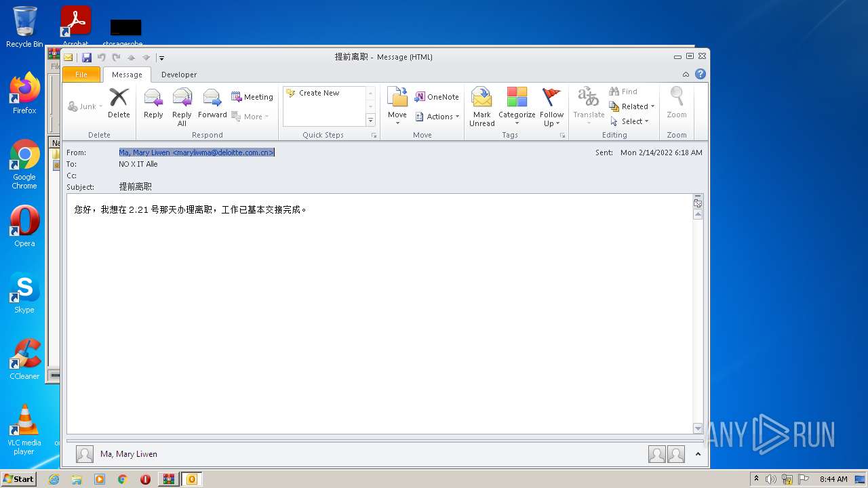This screenshot has width=868, height=488.
Task: Send message to OneNote
Action: tap(437, 97)
